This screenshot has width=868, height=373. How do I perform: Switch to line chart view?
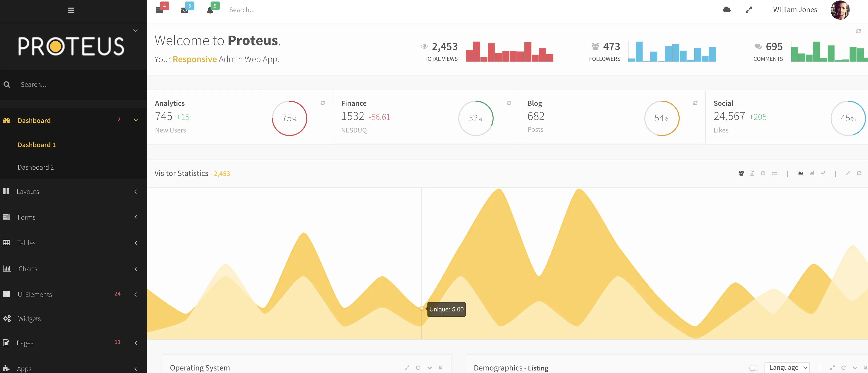tap(823, 173)
